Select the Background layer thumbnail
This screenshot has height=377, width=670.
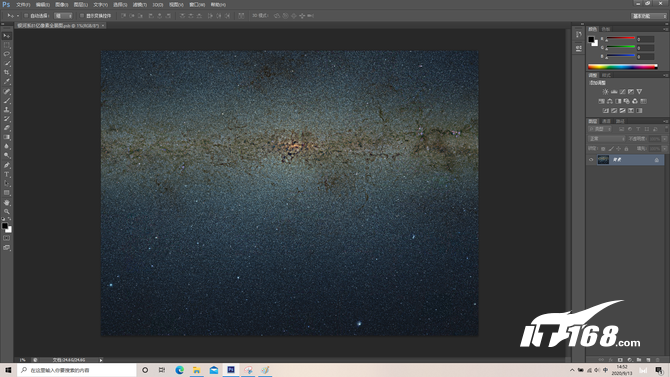tap(603, 160)
